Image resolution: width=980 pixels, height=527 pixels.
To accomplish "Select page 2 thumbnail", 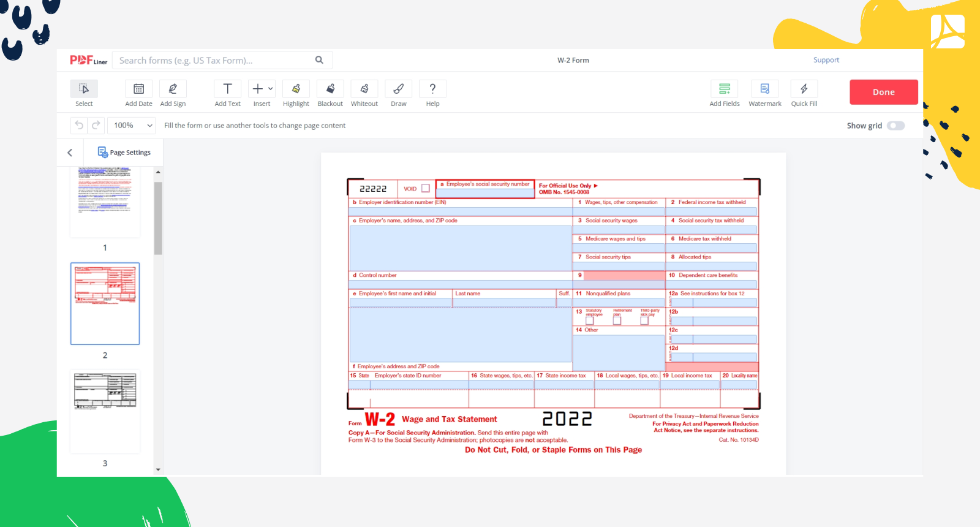I will tap(105, 303).
